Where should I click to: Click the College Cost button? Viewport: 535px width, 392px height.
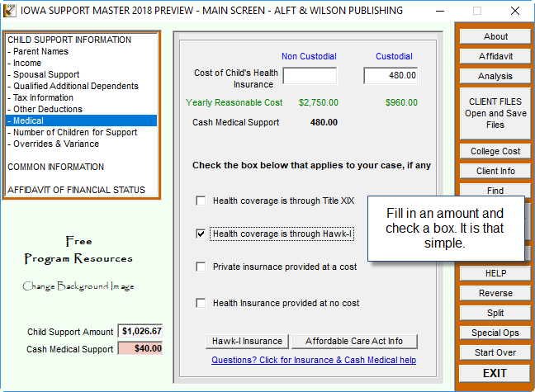point(495,151)
